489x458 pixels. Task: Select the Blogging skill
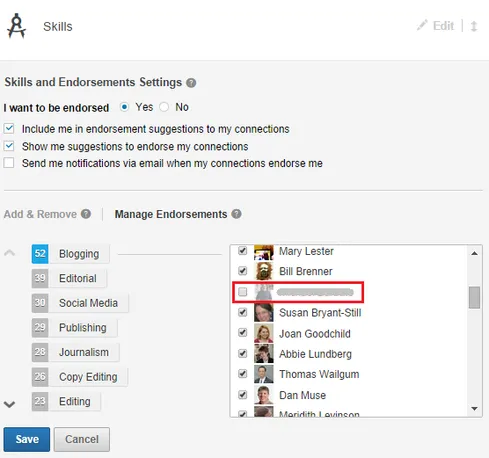click(x=79, y=254)
